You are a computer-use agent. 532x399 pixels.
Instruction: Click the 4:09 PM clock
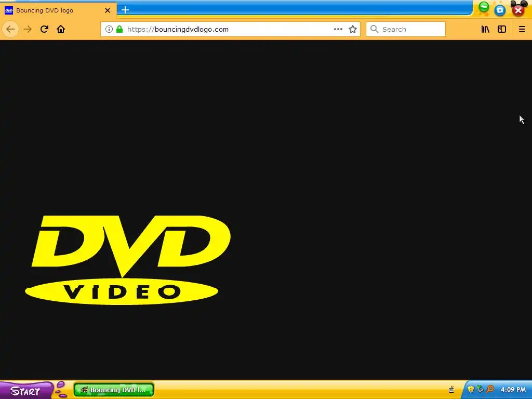(513, 390)
